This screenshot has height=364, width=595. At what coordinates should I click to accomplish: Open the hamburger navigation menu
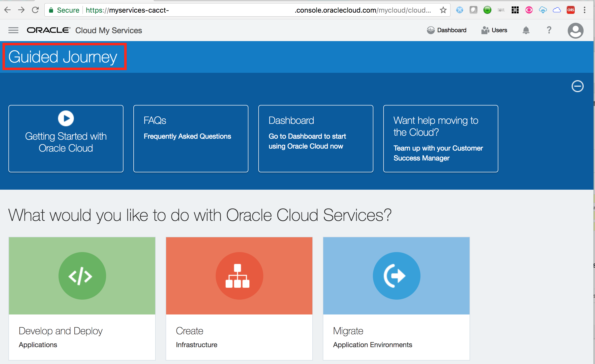(x=13, y=30)
